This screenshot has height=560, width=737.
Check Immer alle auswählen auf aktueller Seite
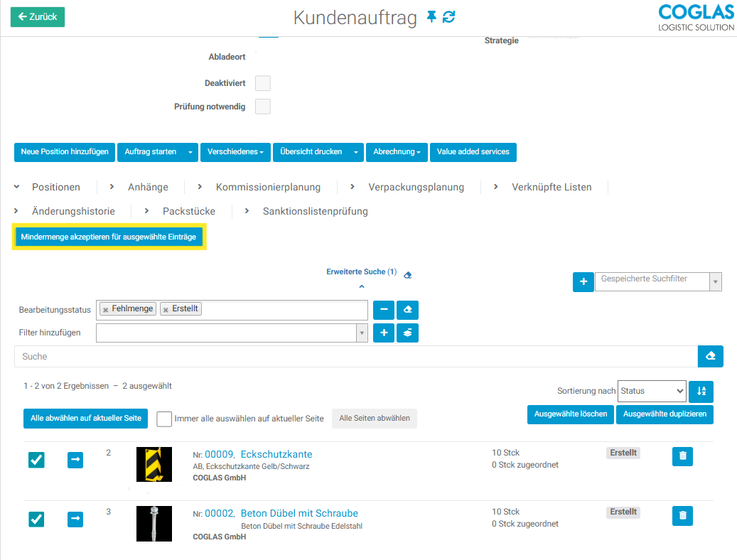click(164, 419)
